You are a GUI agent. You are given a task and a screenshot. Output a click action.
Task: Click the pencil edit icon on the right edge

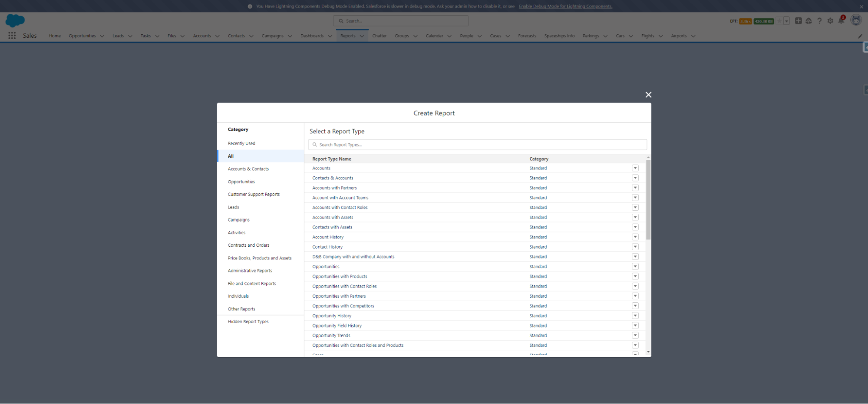click(860, 36)
